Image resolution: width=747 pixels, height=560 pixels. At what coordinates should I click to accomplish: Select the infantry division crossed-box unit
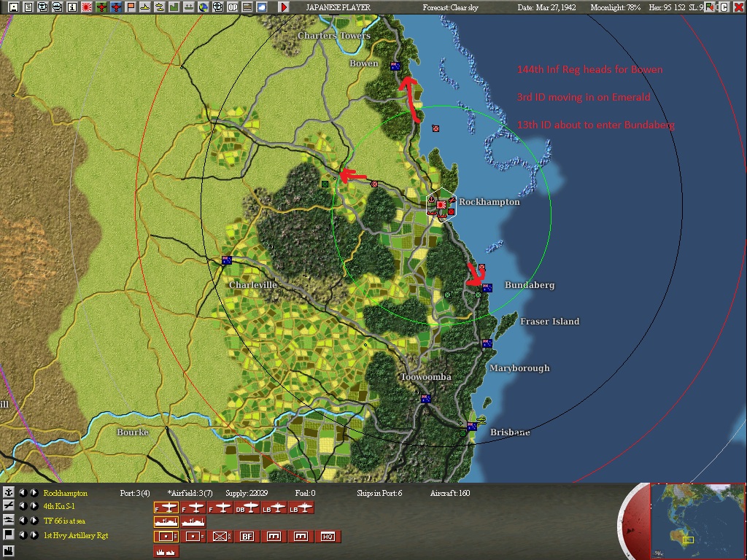[x=220, y=536]
